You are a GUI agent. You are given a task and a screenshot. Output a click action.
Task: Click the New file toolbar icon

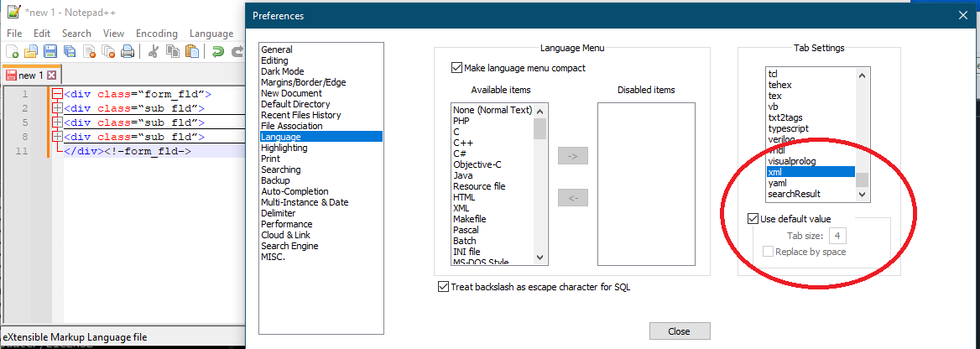click(x=12, y=52)
